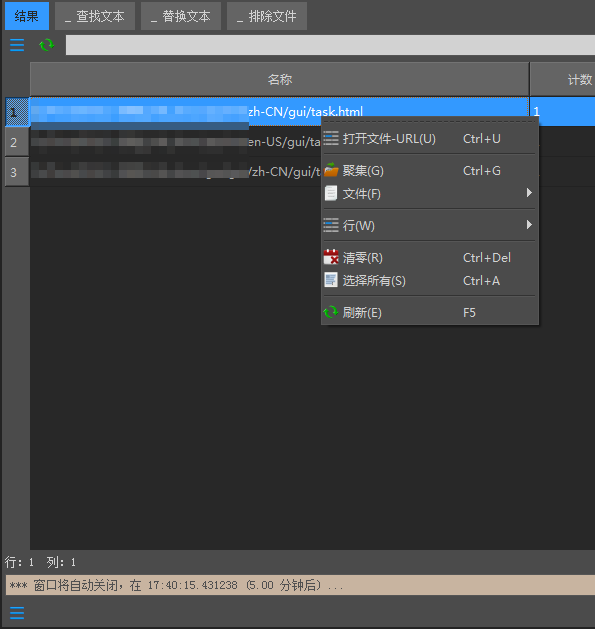Switch to the 查找文本 tab
This screenshot has height=629, width=595.
95,16
